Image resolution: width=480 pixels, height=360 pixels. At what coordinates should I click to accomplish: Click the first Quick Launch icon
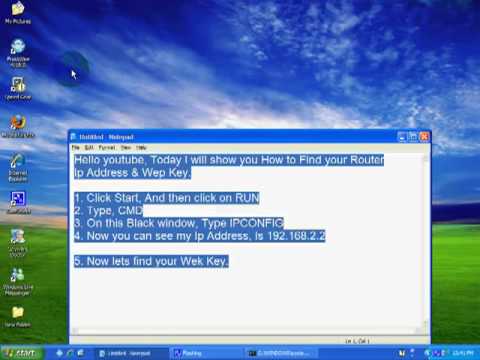[x=59, y=353]
